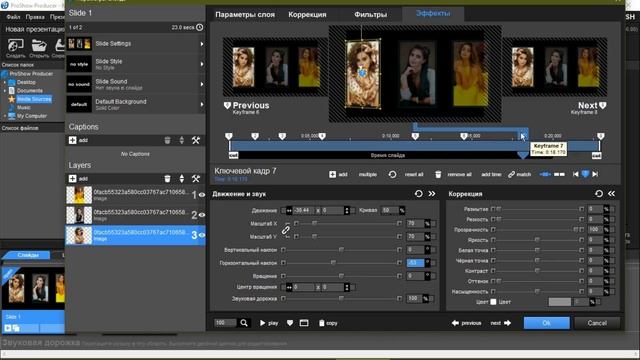
Task: Reset the Коррекция panel settings
Action: point(599,194)
